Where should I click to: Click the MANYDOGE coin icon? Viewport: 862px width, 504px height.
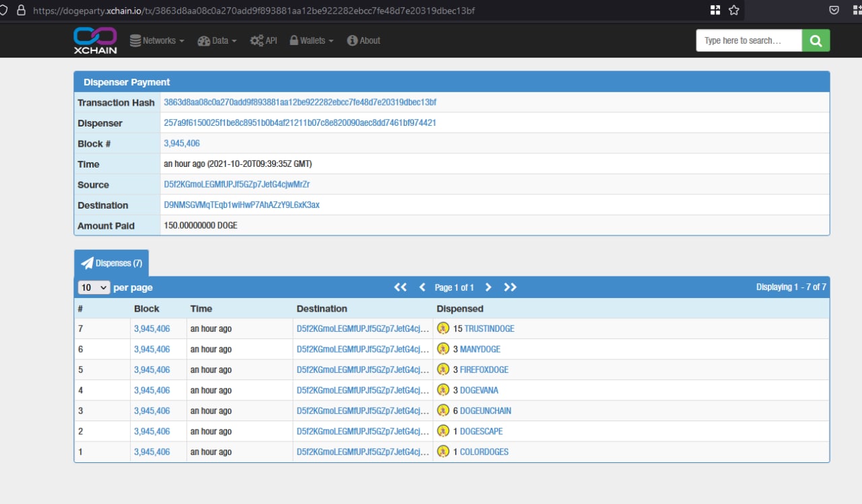coord(443,349)
